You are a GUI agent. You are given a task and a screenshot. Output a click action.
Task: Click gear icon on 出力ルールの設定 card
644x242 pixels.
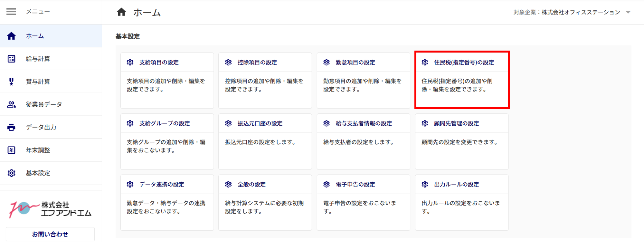tap(425, 184)
